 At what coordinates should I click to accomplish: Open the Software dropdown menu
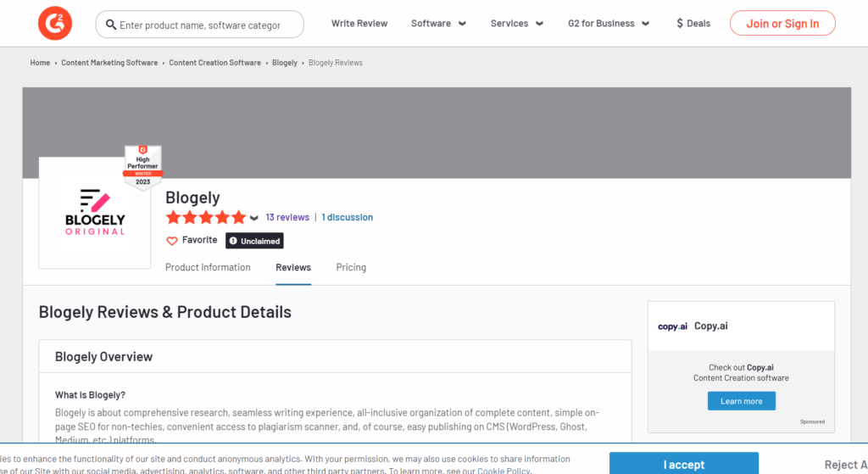click(x=438, y=23)
